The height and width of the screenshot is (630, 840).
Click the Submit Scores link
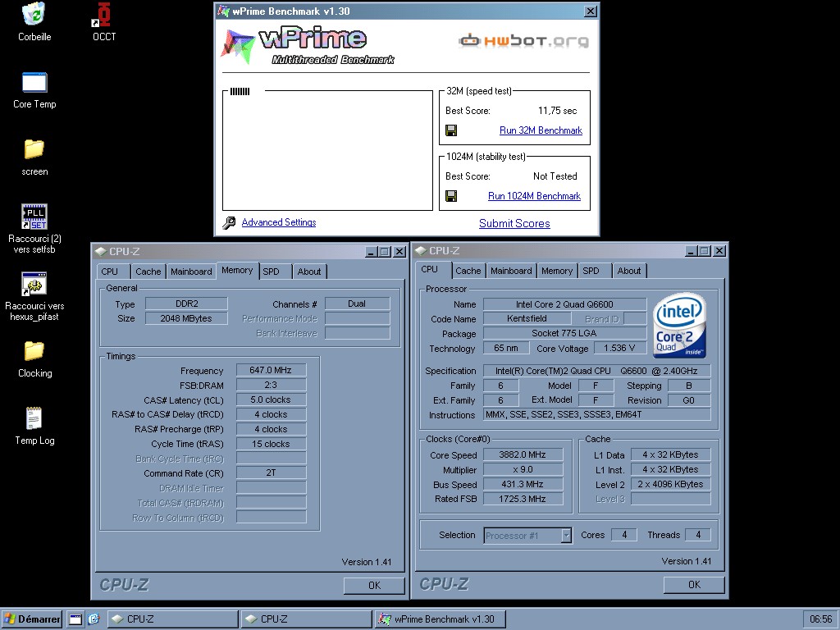514,223
